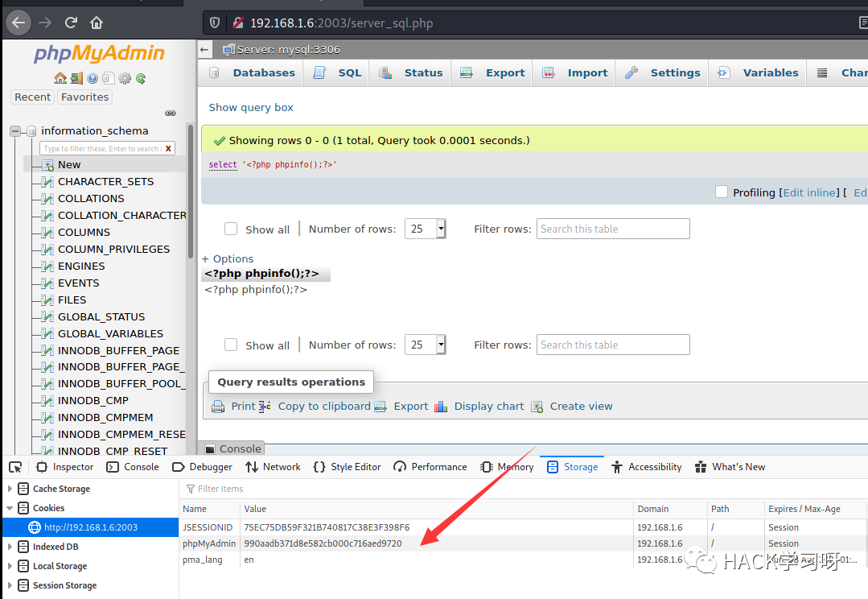Click the Recent button in sidebar
Image resolution: width=868 pixels, height=599 pixels.
(33, 97)
